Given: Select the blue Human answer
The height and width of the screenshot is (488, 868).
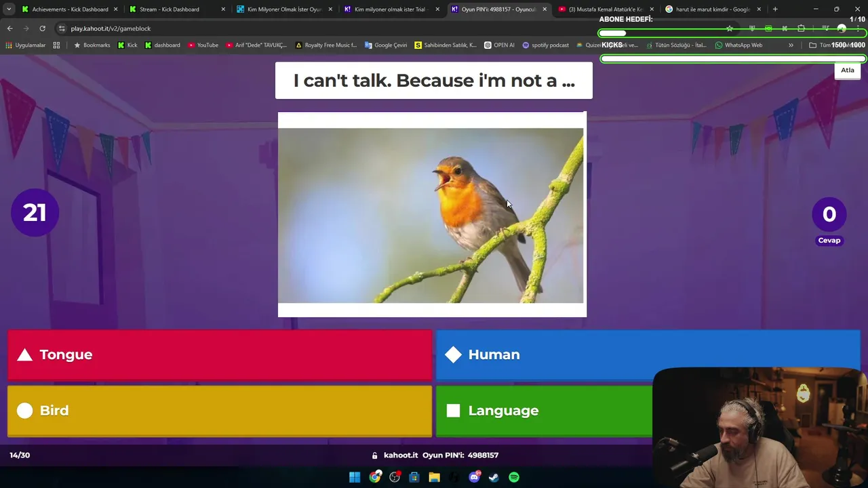Looking at the screenshot, I should pos(648,354).
